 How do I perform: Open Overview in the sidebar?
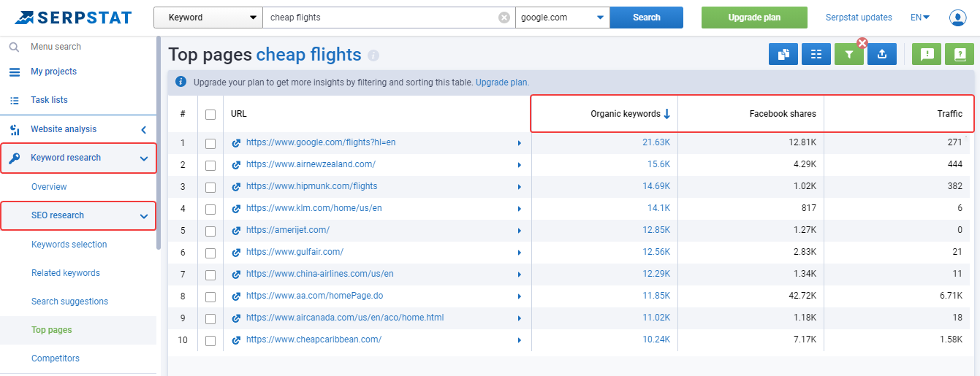click(49, 187)
